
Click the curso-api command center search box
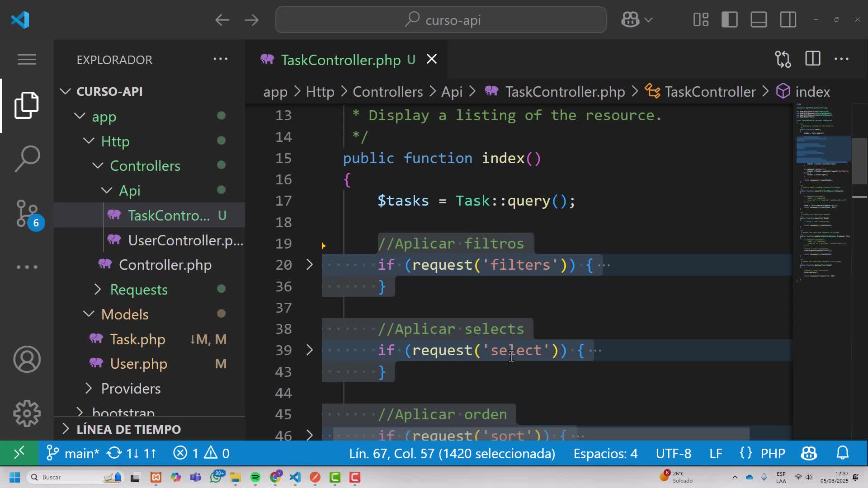pos(441,20)
